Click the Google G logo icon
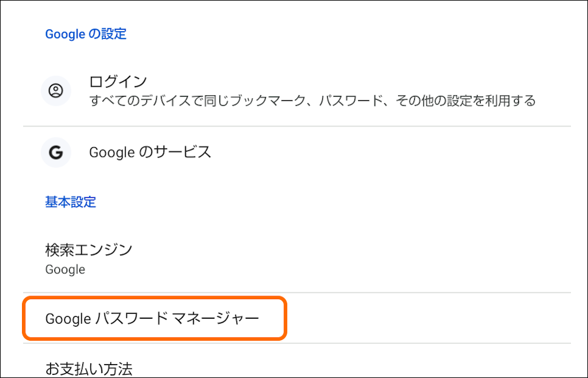 point(56,152)
